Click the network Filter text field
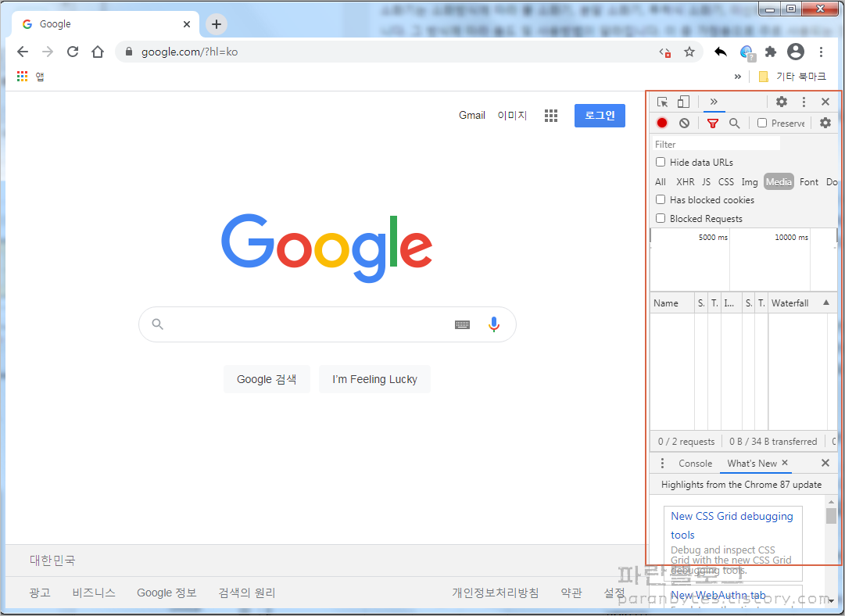The width and height of the screenshot is (845, 616). [x=716, y=144]
